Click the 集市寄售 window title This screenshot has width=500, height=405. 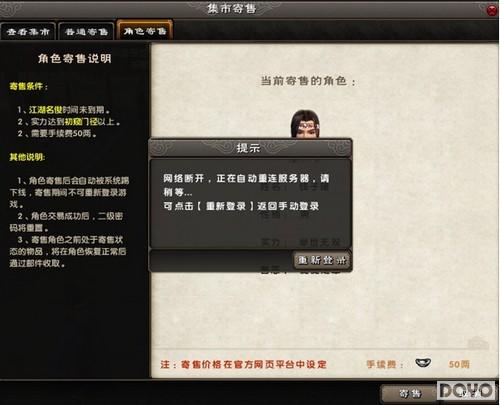pos(231,8)
